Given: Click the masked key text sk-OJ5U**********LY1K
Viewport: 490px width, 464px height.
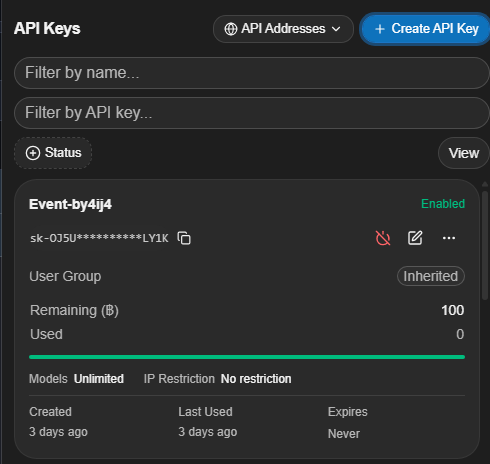Looking at the screenshot, I should tap(99, 238).
